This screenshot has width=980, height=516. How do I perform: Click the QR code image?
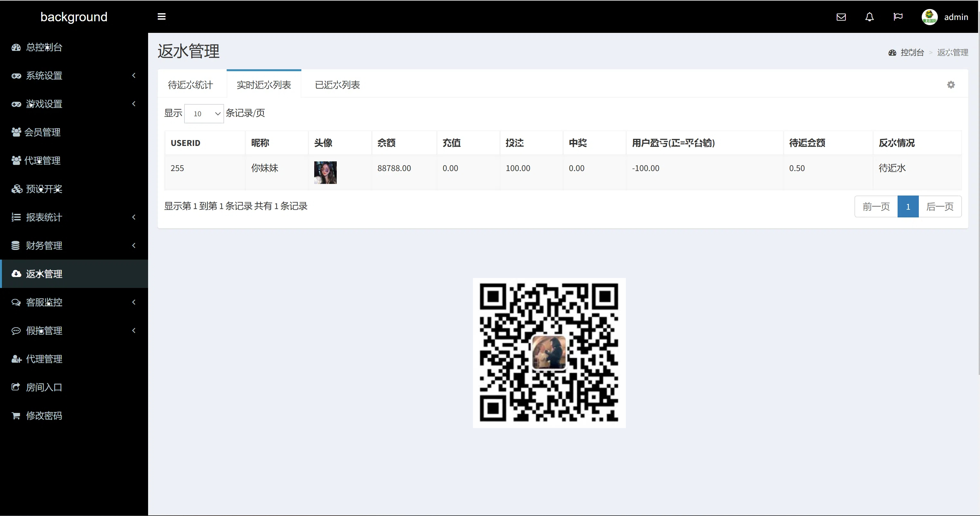click(x=549, y=353)
